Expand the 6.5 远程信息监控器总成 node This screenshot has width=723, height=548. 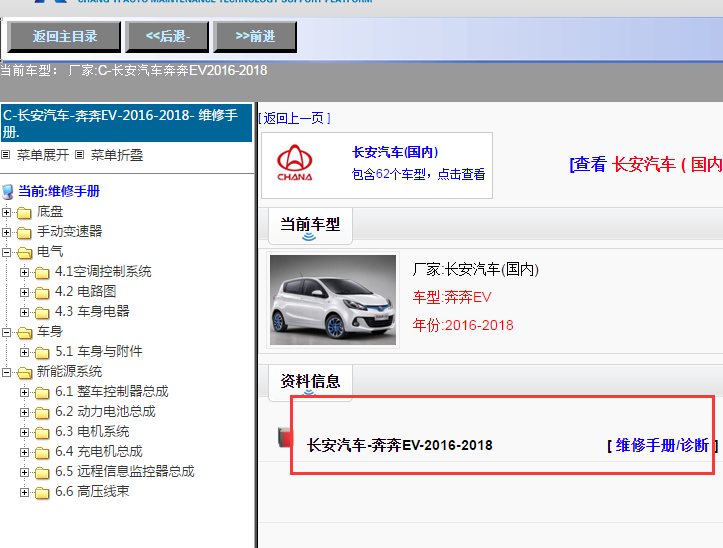click(24, 472)
